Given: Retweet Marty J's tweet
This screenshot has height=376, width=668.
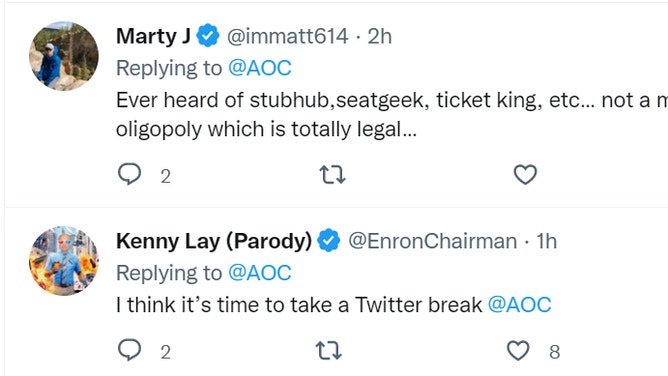Looking at the screenshot, I should click(332, 175).
